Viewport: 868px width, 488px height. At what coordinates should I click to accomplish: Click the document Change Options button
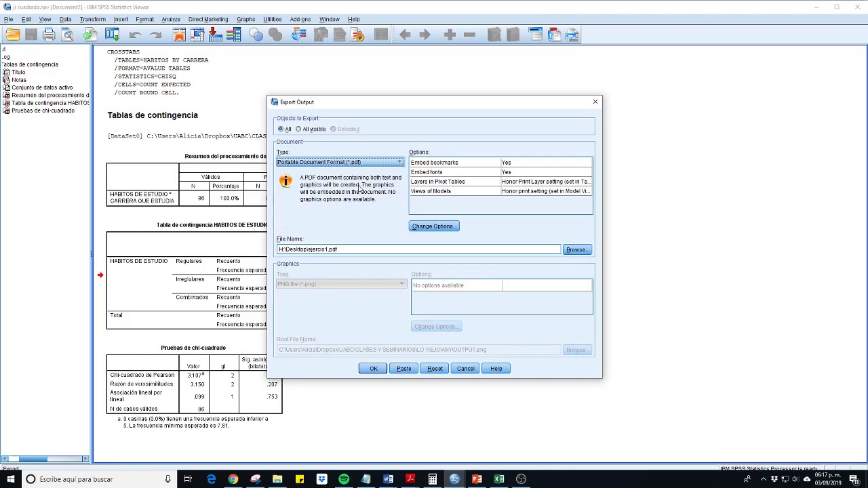tap(434, 226)
